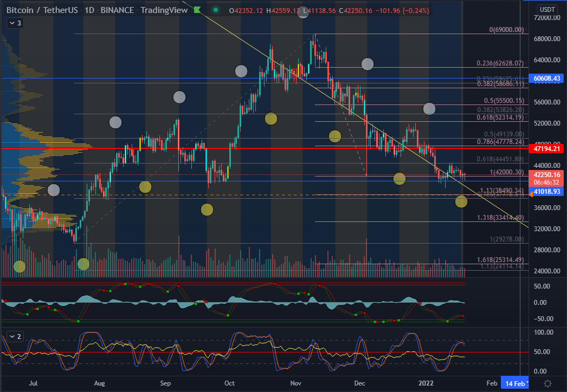567x392 pixels.
Task: Click the current price label 42250.16
Action: [546, 175]
